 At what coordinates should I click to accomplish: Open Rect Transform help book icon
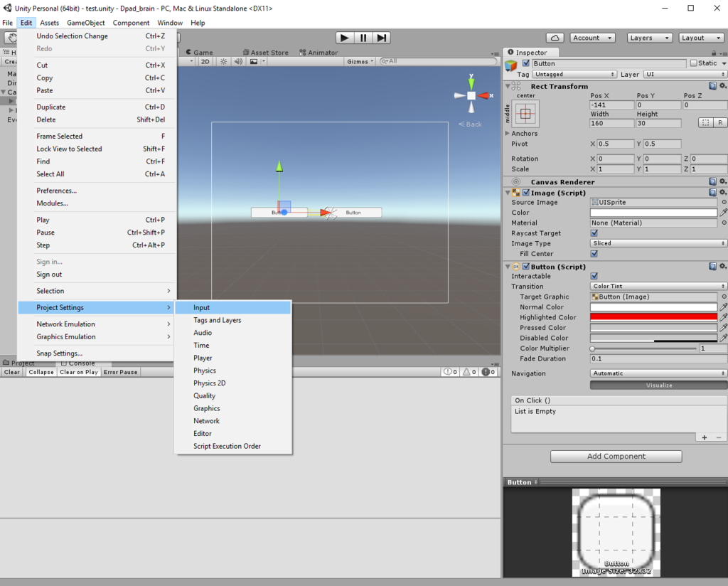coord(712,86)
